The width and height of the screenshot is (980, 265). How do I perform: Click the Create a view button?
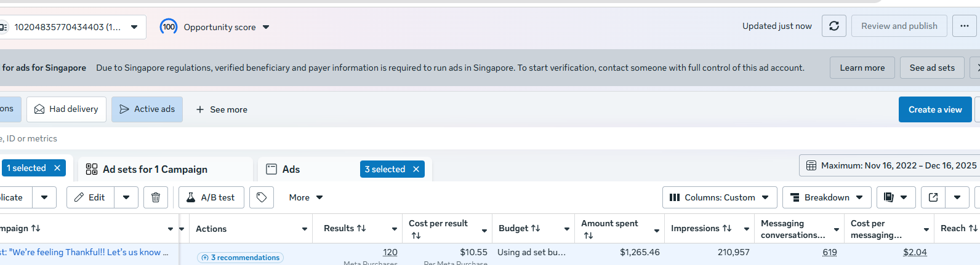[x=935, y=109]
